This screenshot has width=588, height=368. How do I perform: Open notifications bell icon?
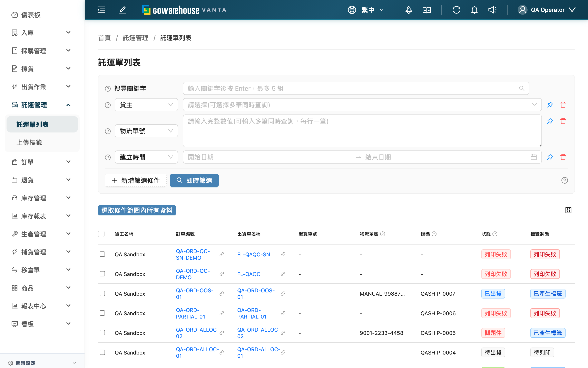[474, 10]
